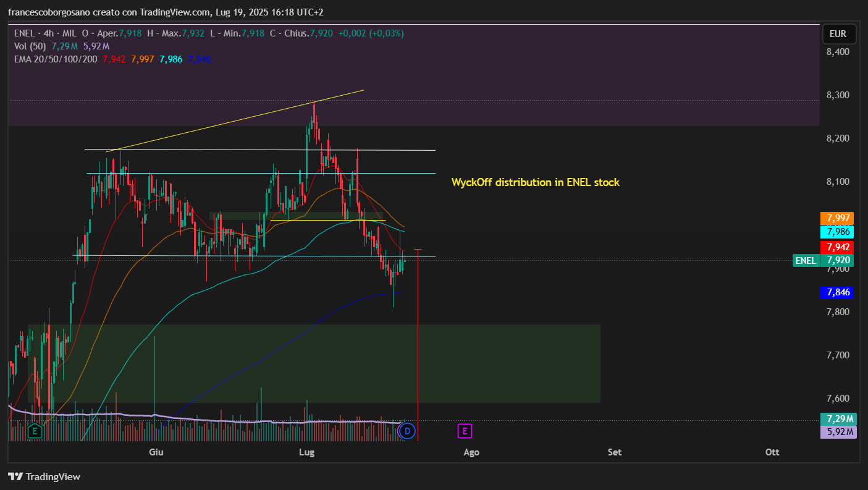
Task: Click the EMA 20/50/100/200 indicator legend
Action: click(56, 59)
